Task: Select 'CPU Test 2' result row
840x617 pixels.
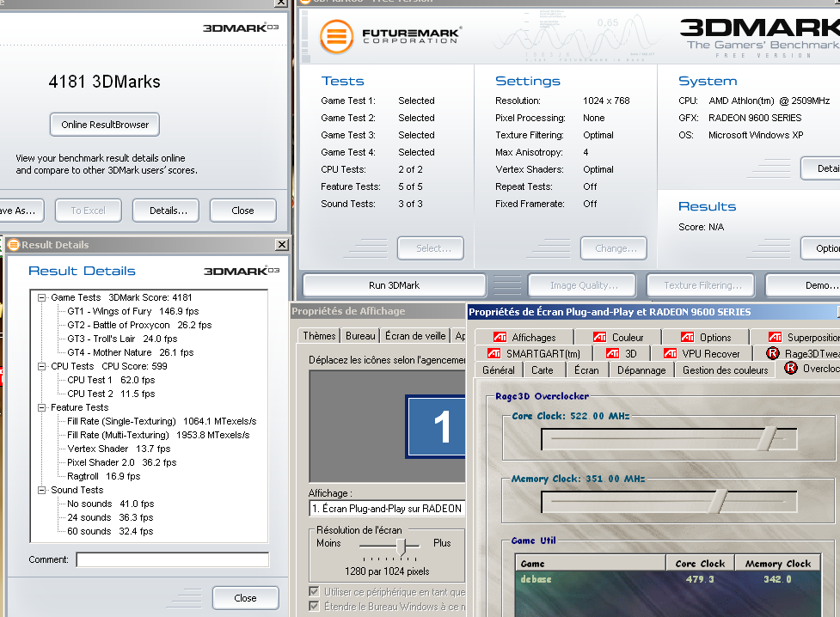Action: pos(111,394)
